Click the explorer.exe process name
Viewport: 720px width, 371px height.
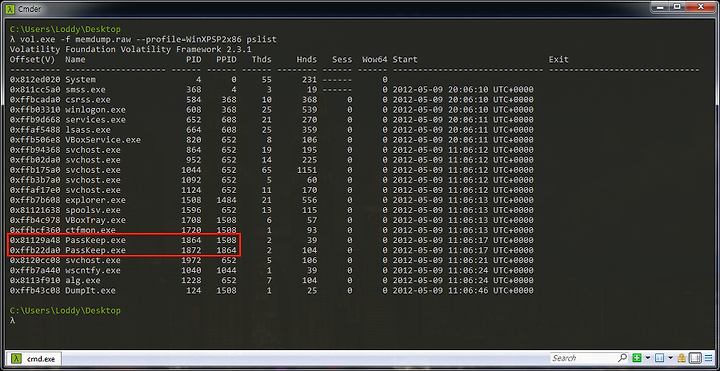[95, 200]
